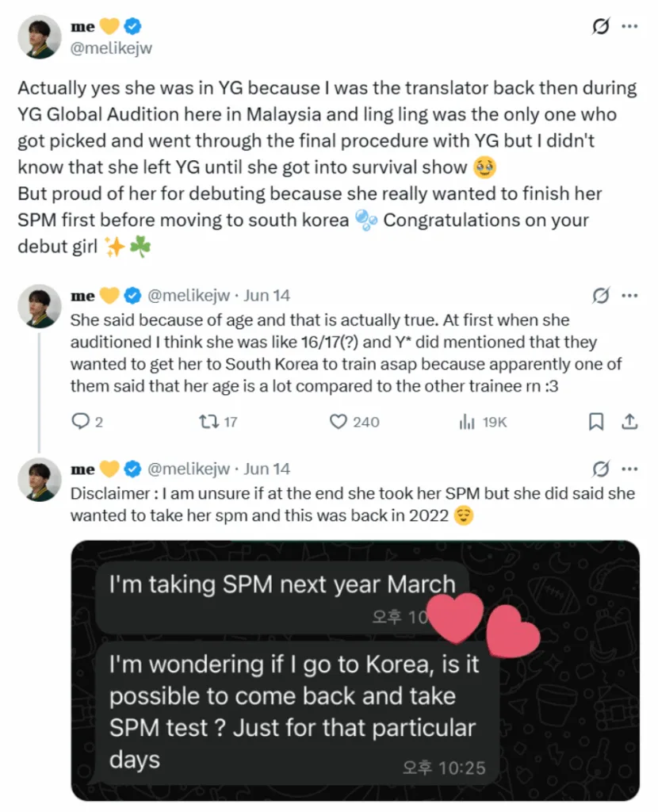
Task: Click the avatar beside the "Disclaimer" reply
Action: point(39,479)
